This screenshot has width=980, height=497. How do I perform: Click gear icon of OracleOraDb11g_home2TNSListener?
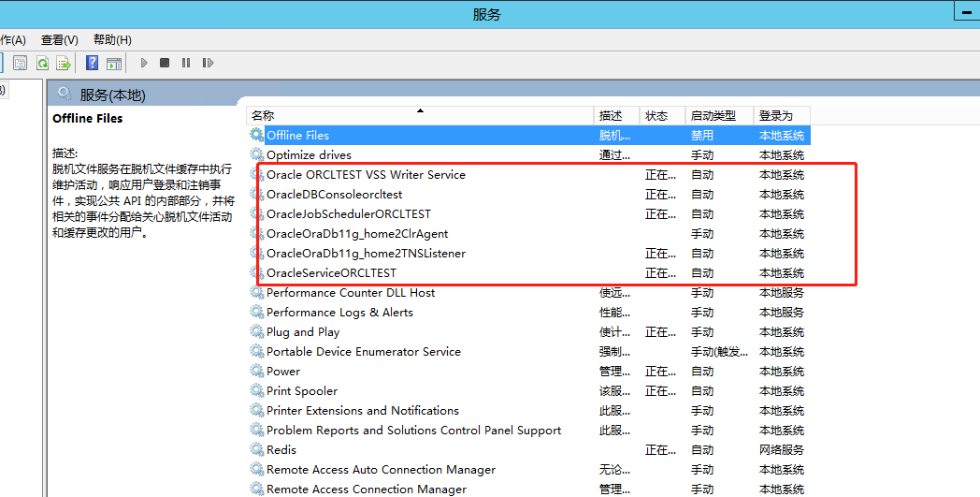click(256, 253)
